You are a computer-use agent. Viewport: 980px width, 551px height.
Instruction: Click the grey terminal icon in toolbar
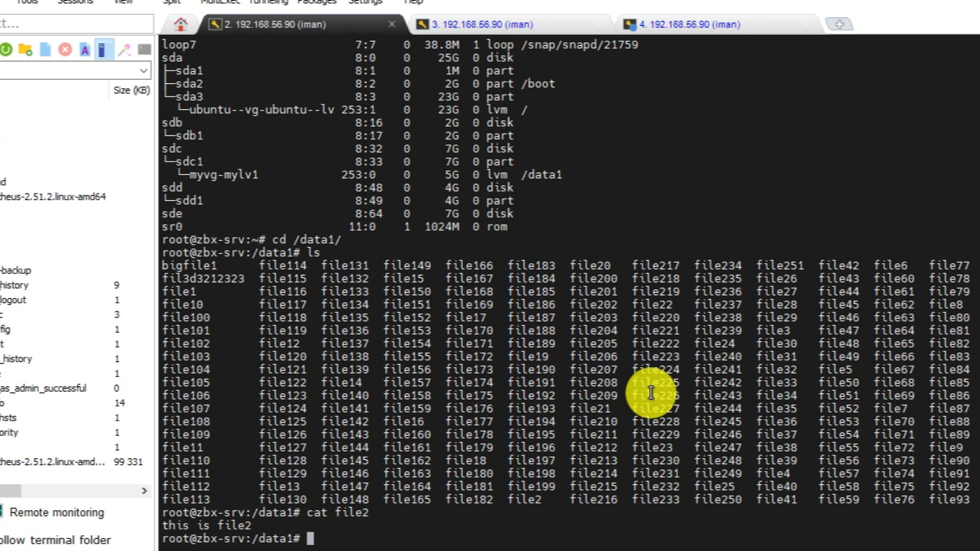(144, 49)
